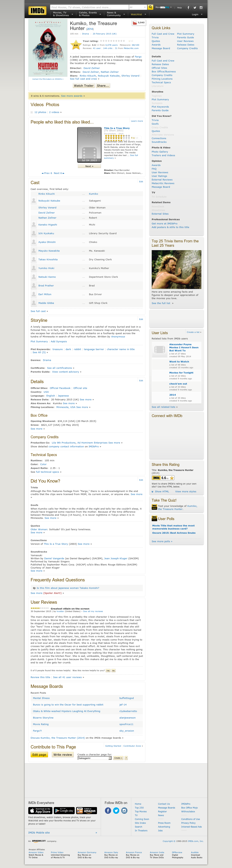Click the avatar placeholder next to Nobuyuki Katsube

pyautogui.click(x=34, y=200)
